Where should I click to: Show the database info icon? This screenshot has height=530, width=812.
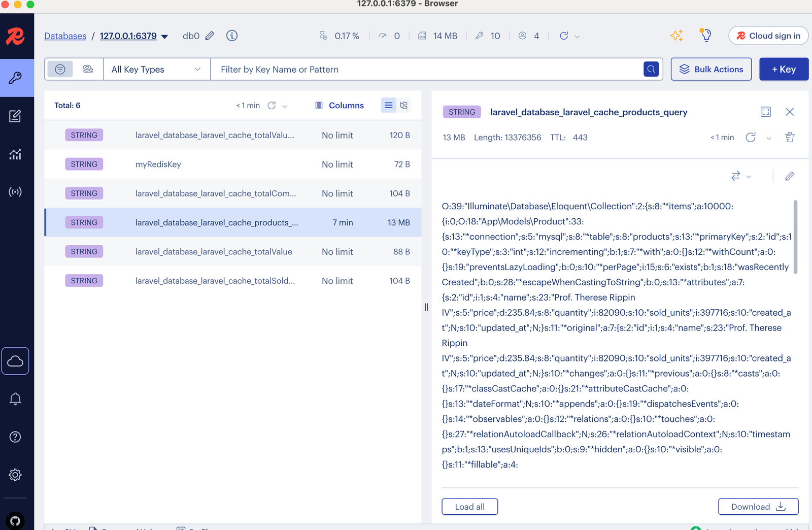[232, 36]
